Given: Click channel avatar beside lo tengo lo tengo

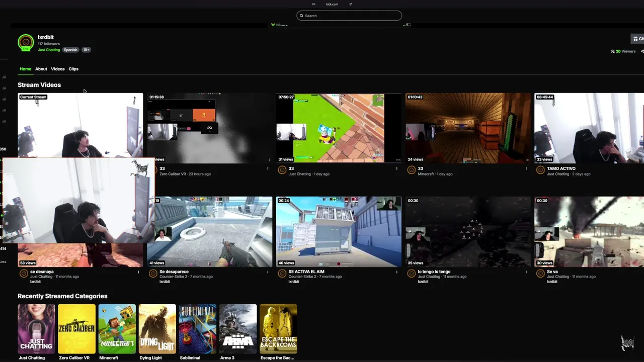Looking at the screenshot, I should 412,274.
